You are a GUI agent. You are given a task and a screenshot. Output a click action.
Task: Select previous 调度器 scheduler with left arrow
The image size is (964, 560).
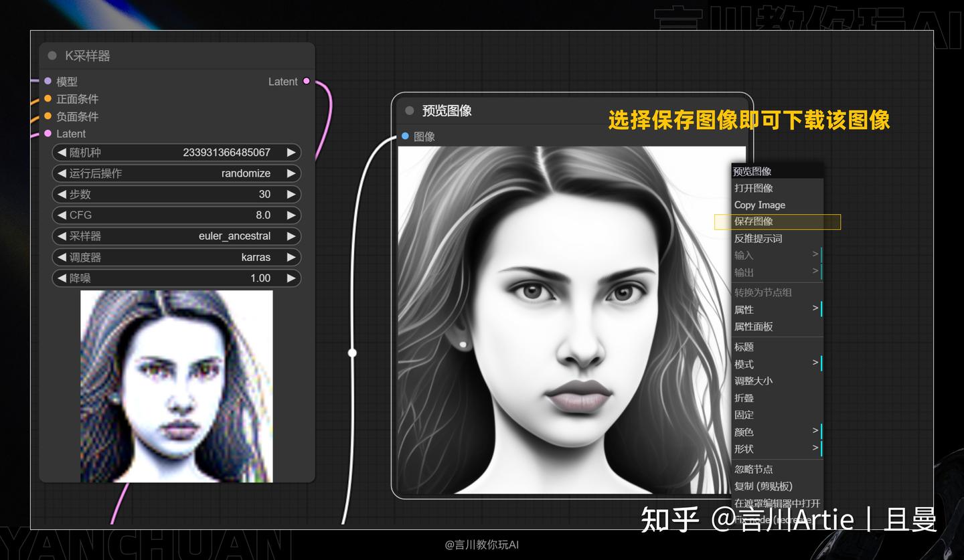[x=62, y=258]
